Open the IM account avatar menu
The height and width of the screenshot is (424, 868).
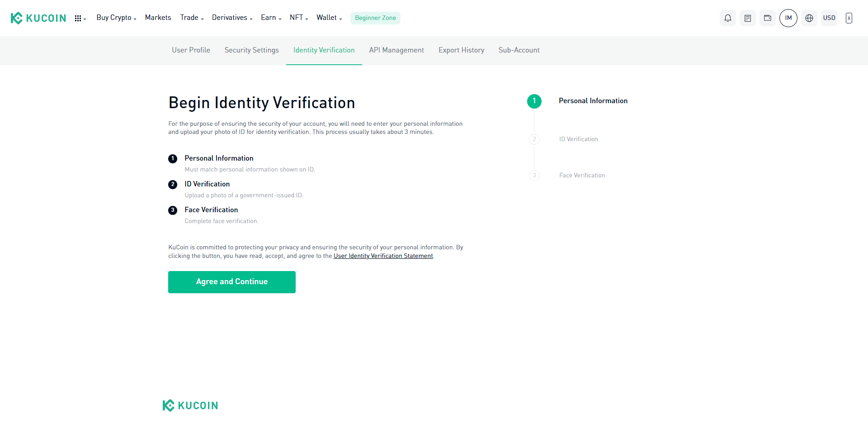(788, 18)
